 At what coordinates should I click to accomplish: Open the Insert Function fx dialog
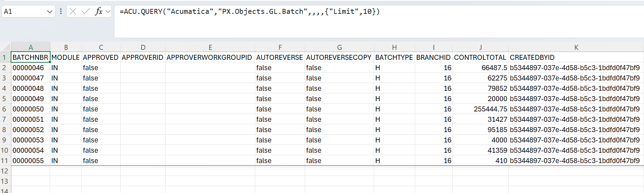tap(99, 11)
